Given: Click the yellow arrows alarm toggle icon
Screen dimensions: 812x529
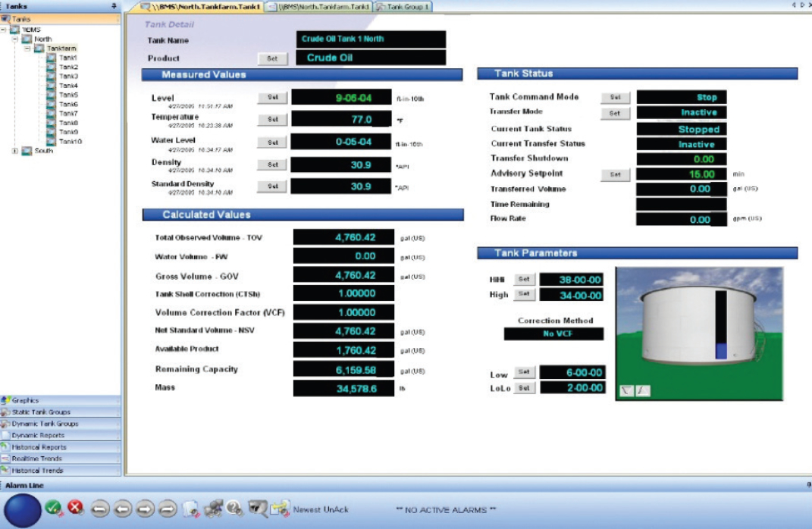Looking at the screenshot, I should tap(281, 509).
